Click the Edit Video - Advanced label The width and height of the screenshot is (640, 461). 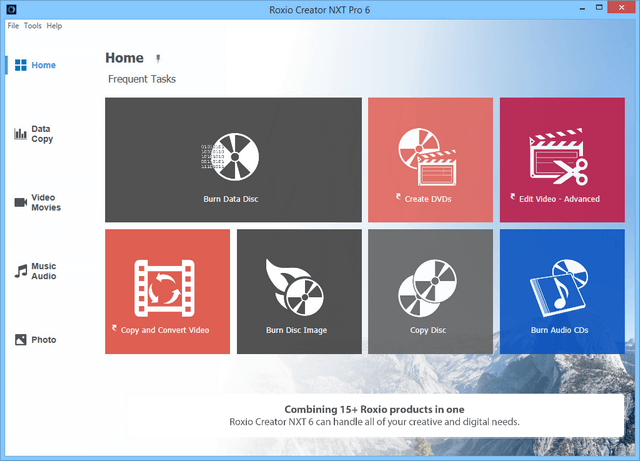[x=559, y=199]
